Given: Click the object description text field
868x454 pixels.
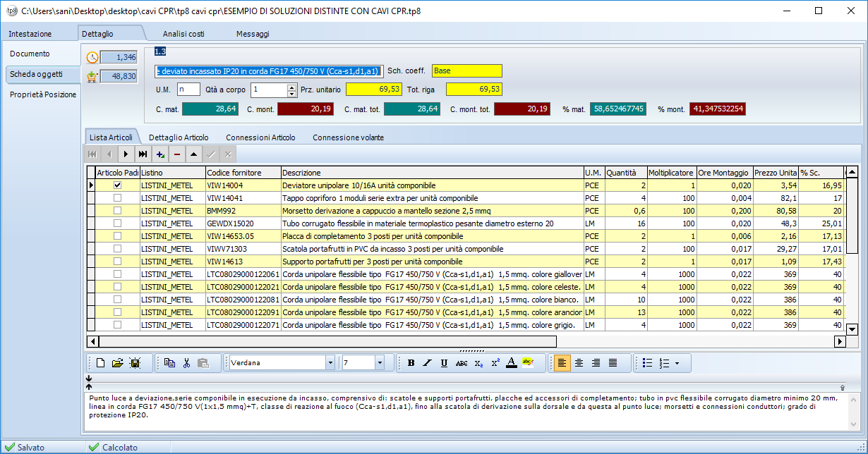Looking at the screenshot, I should coord(269,70).
